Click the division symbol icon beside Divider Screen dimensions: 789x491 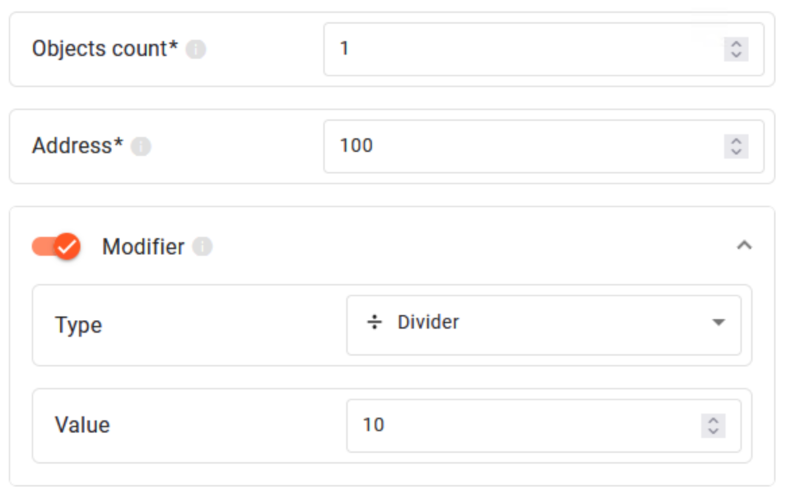(x=374, y=323)
